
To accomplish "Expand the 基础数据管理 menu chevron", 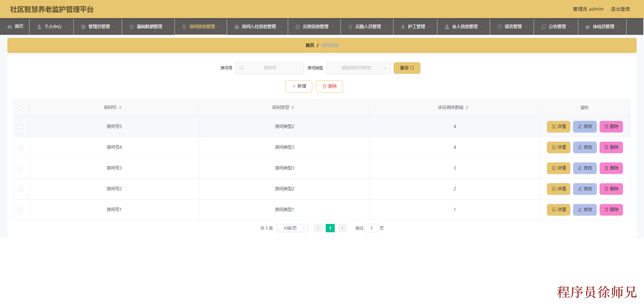I will [167, 26].
